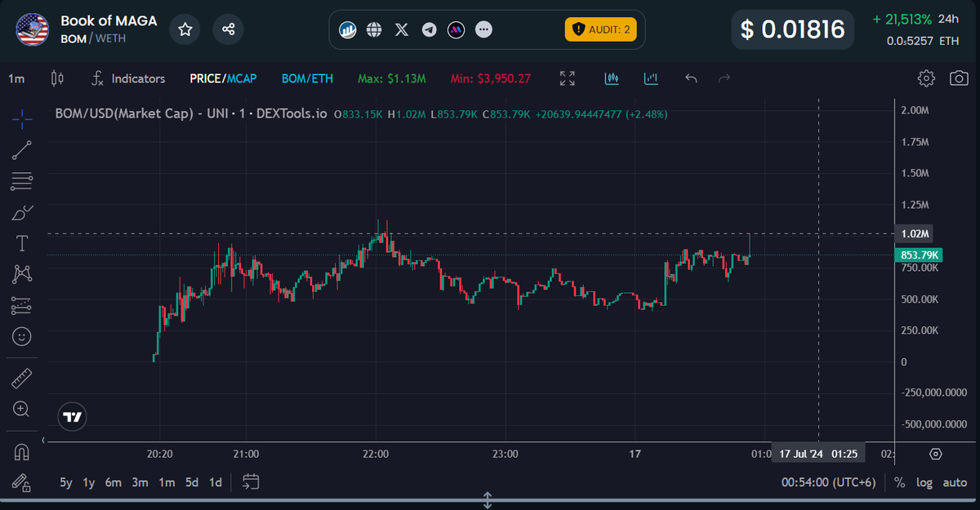Screen dimensions: 980x510
Task: Click the Min: $3,950.27 label
Action: (x=491, y=79)
